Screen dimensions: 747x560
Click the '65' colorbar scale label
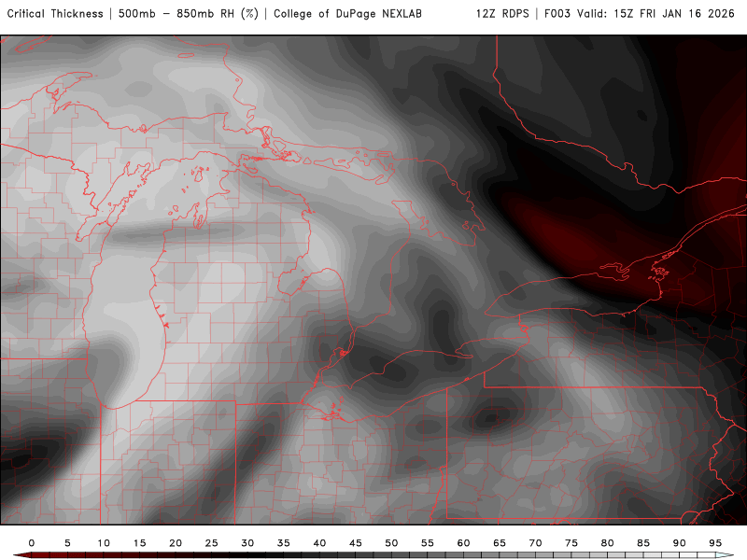[500, 543]
